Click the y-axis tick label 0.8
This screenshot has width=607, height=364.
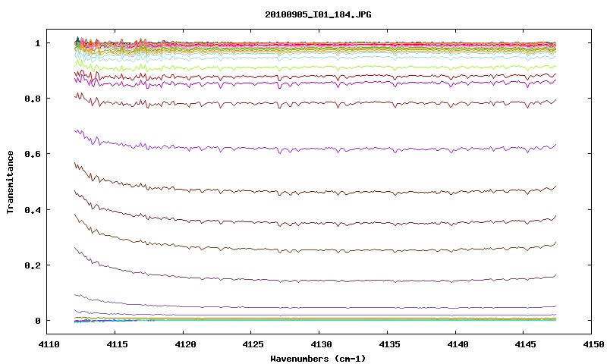point(33,99)
